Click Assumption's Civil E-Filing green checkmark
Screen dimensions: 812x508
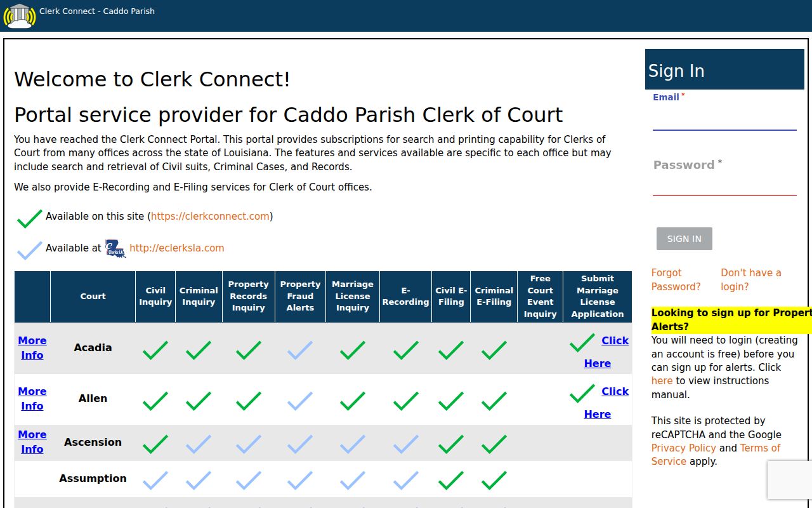(x=451, y=480)
